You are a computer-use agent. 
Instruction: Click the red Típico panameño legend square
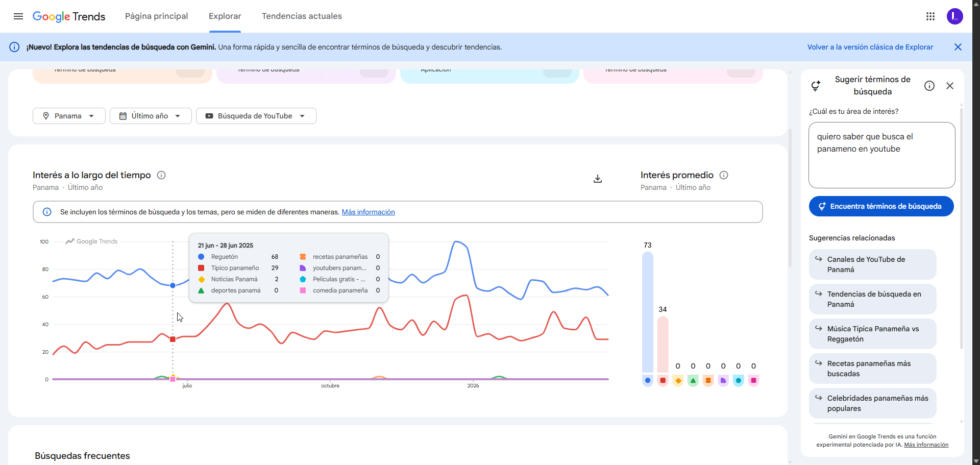[663, 380]
